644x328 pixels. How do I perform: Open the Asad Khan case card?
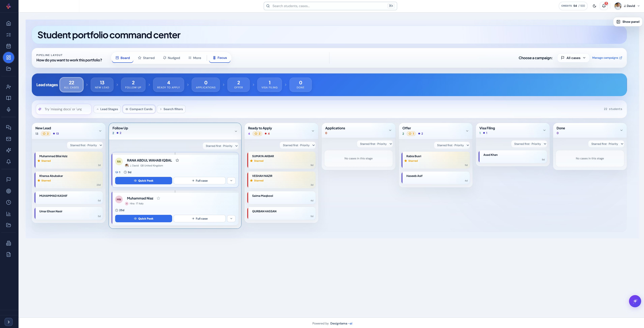(513, 156)
